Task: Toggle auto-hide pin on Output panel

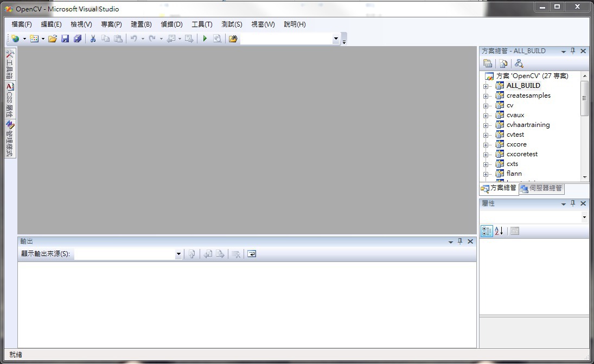Action: click(460, 241)
